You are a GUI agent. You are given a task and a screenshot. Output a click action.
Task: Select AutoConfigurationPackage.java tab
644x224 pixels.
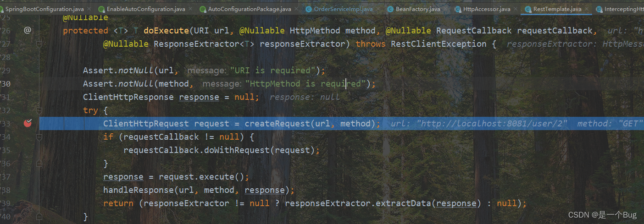click(250, 9)
